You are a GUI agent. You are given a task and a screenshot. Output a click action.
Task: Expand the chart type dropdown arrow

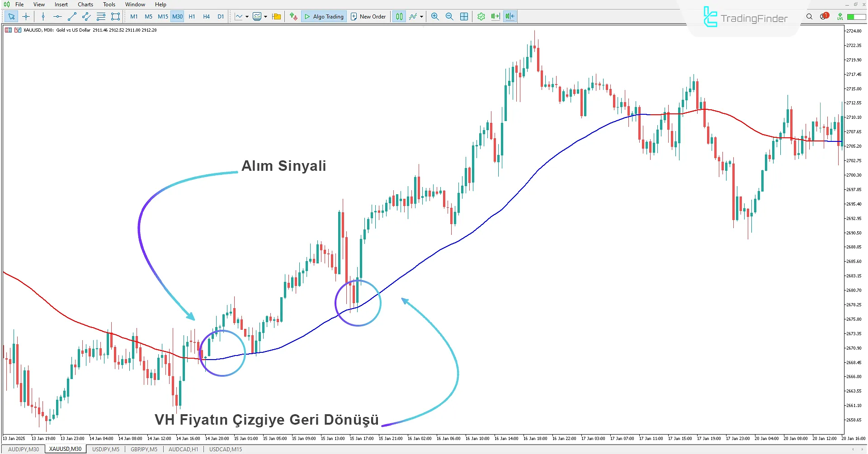click(x=247, y=17)
